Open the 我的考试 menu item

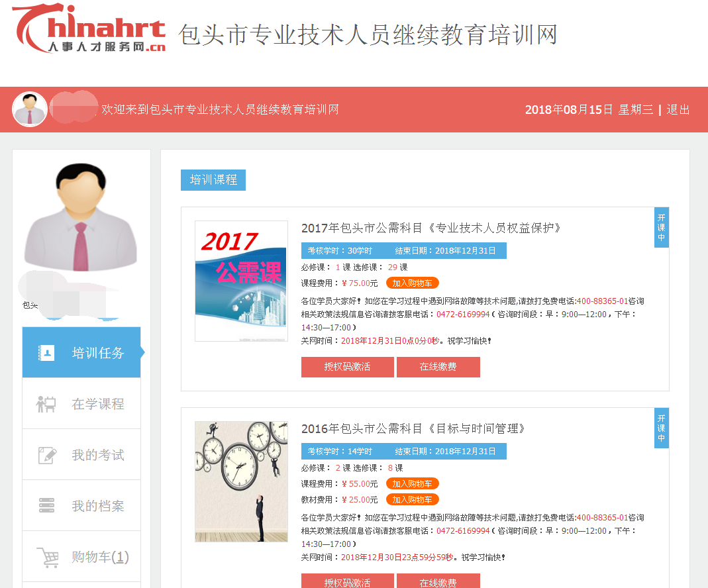pos(81,455)
